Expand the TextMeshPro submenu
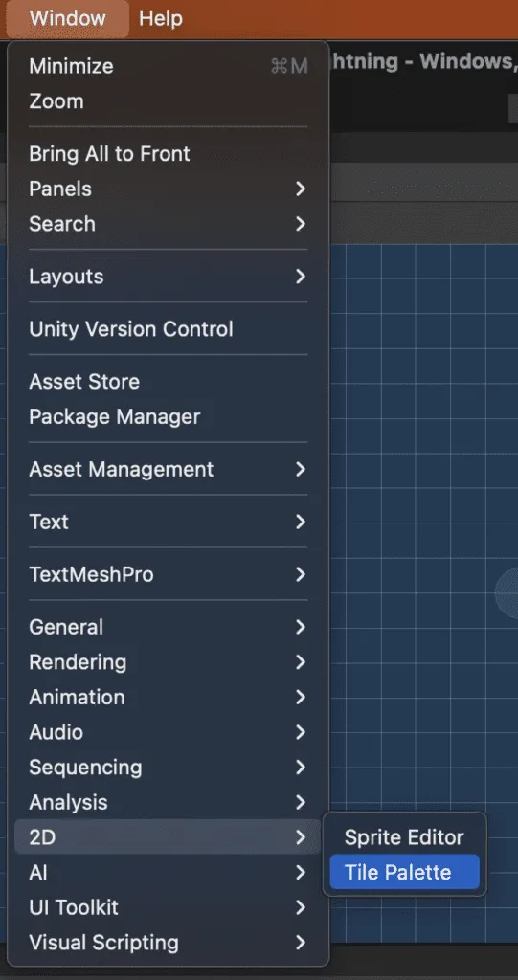This screenshot has width=518, height=980. coord(168,574)
